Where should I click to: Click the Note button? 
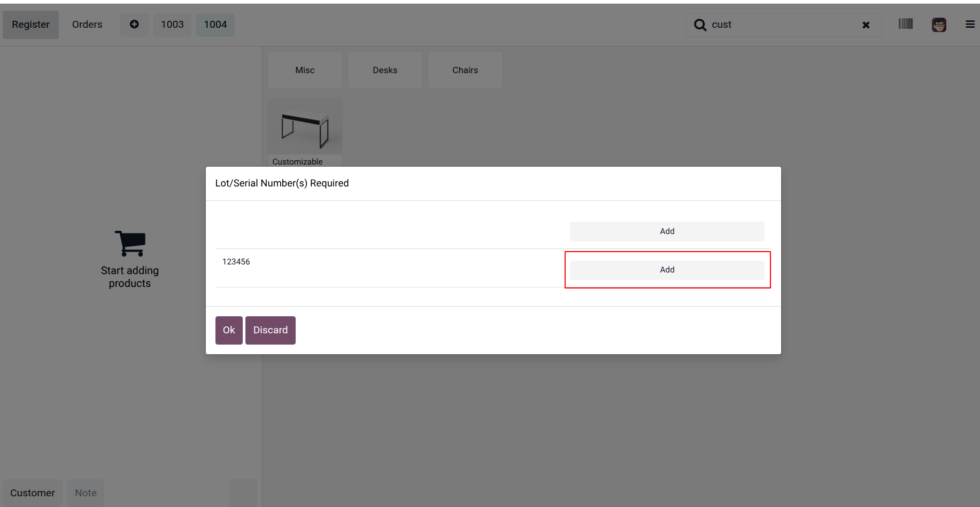86,493
